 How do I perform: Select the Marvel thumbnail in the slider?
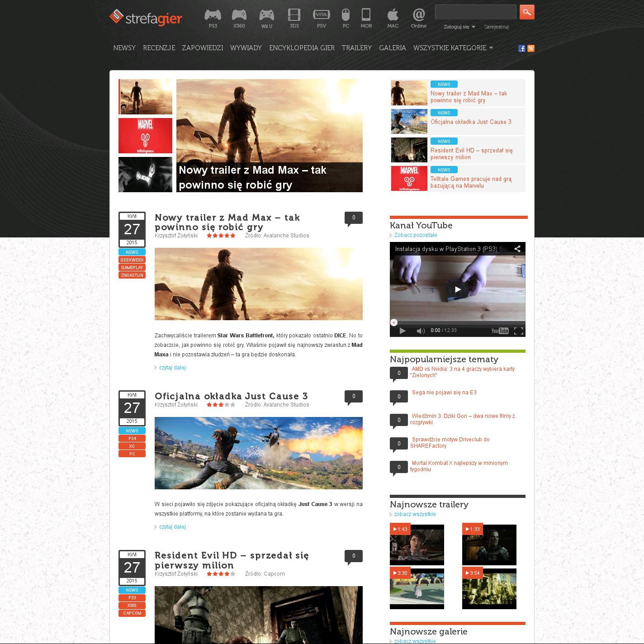145,136
